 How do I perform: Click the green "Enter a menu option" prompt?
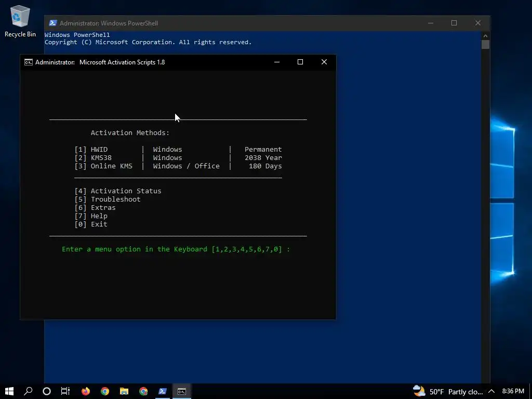(176, 249)
